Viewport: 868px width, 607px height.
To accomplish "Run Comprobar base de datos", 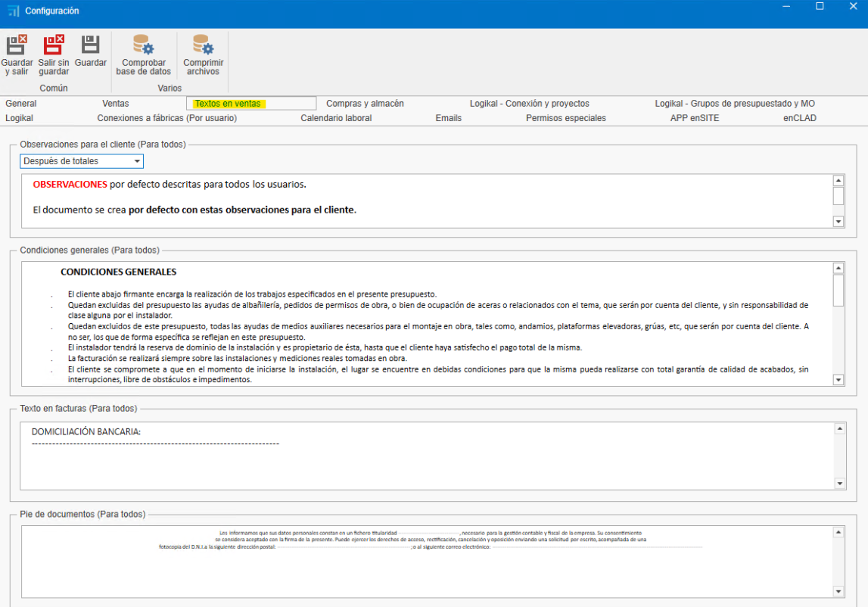I will [x=143, y=54].
